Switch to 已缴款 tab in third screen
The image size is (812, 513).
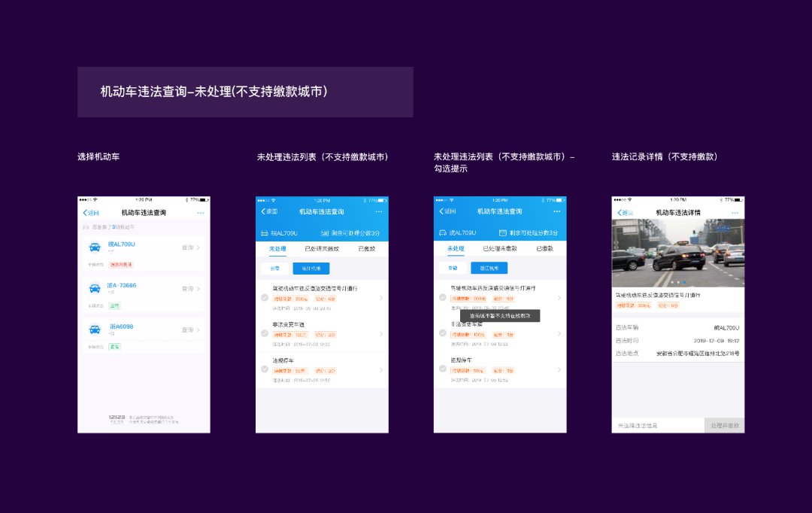click(545, 248)
